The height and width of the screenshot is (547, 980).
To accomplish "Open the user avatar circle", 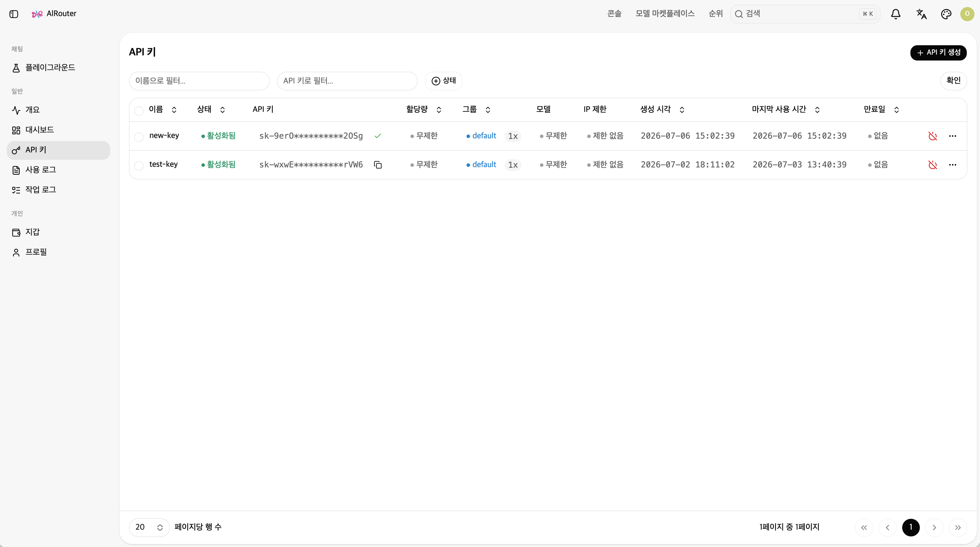I will click(x=967, y=14).
